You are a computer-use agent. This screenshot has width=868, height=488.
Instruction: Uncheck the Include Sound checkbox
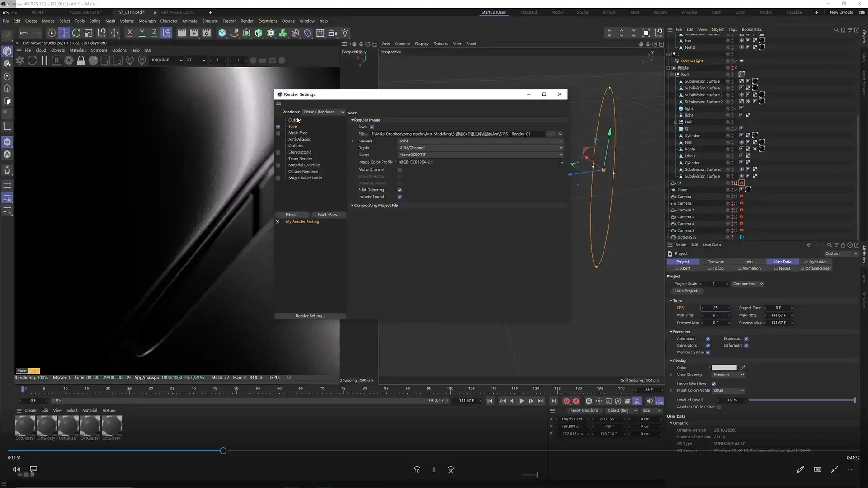click(x=400, y=197)
